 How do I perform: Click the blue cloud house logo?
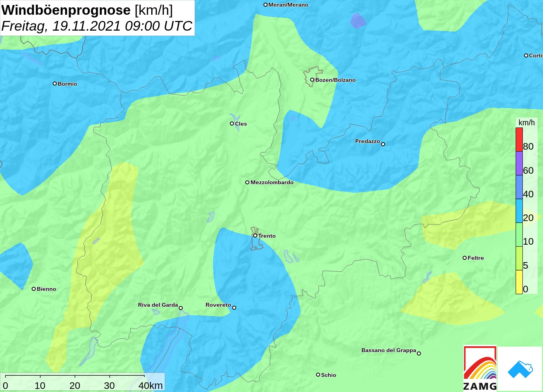520,370
